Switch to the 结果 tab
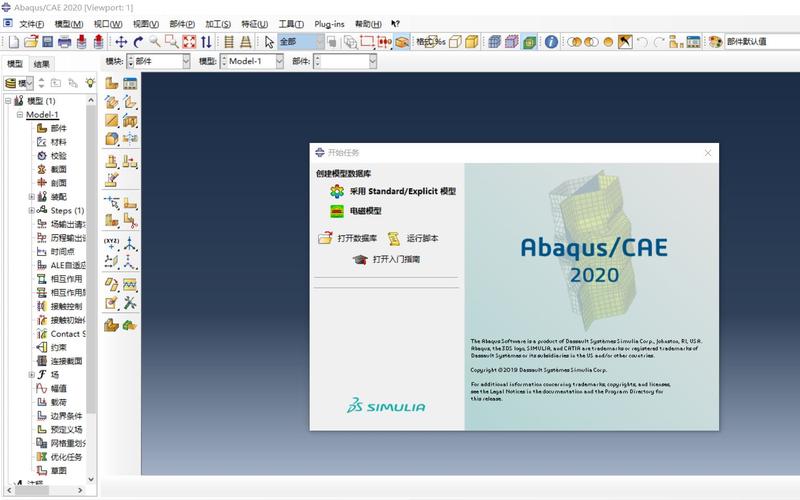Screen dimensions: 800x500 pyautogui.click(x=42, y=63)
